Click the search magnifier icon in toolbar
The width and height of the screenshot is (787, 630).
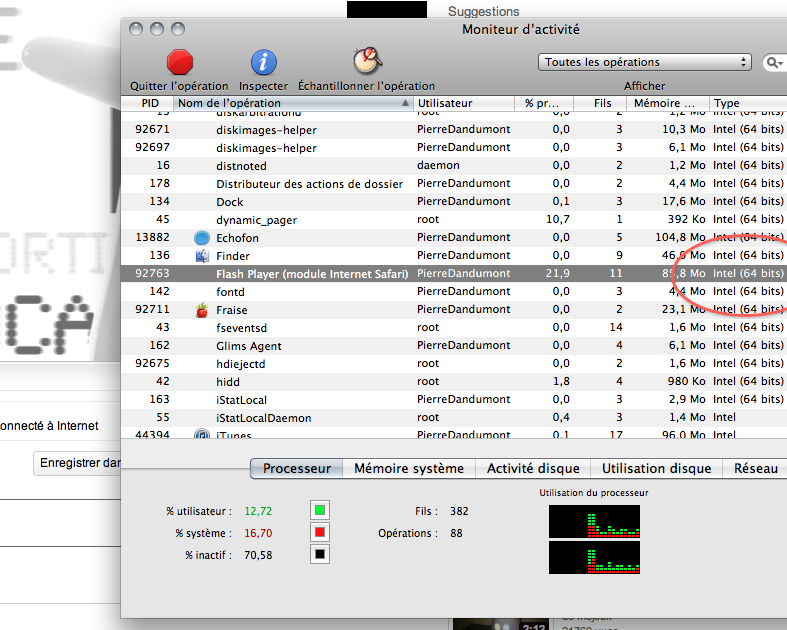click(773, 62)
